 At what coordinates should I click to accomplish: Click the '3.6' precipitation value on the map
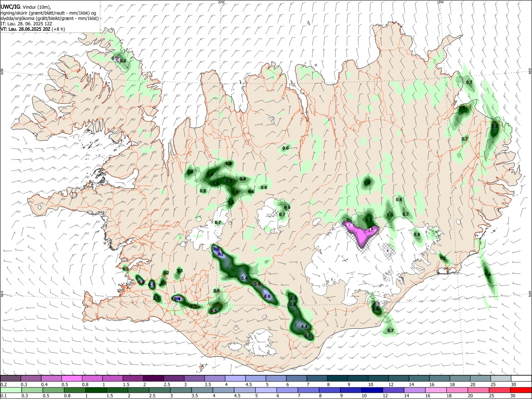pos(308,336)
